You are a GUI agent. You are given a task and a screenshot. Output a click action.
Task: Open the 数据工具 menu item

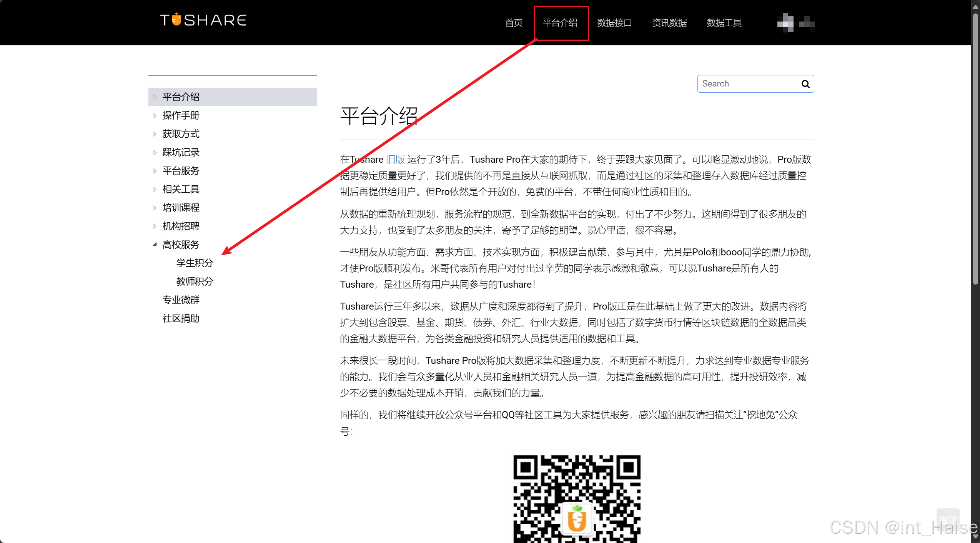[724, 23]
